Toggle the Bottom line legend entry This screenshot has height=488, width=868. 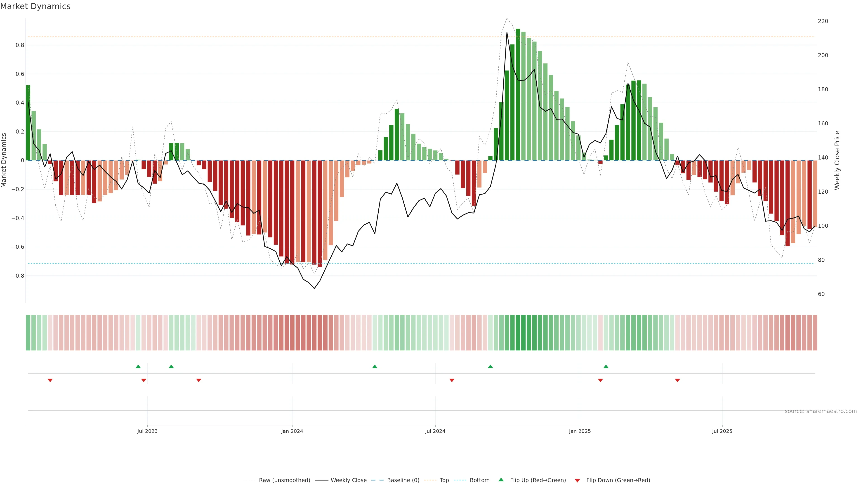point(479,480)
